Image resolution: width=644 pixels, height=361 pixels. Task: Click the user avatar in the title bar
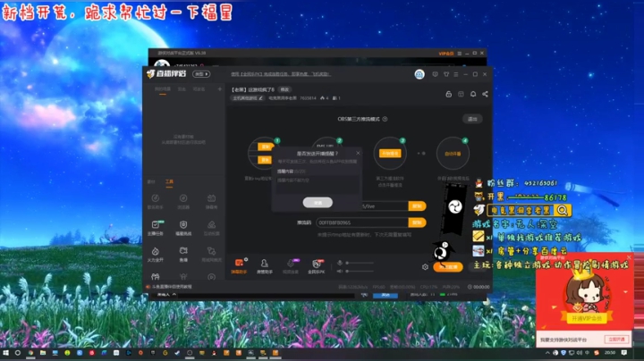(x=419, y=74)
